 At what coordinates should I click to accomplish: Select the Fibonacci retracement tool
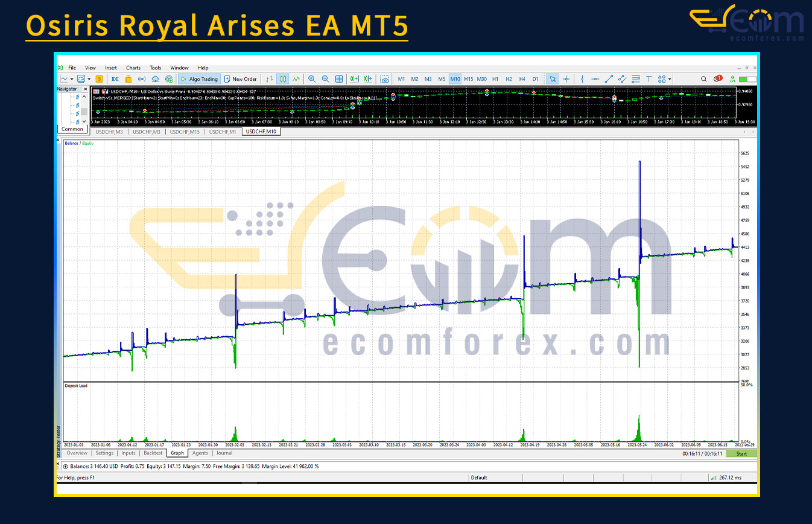[636, 79]
